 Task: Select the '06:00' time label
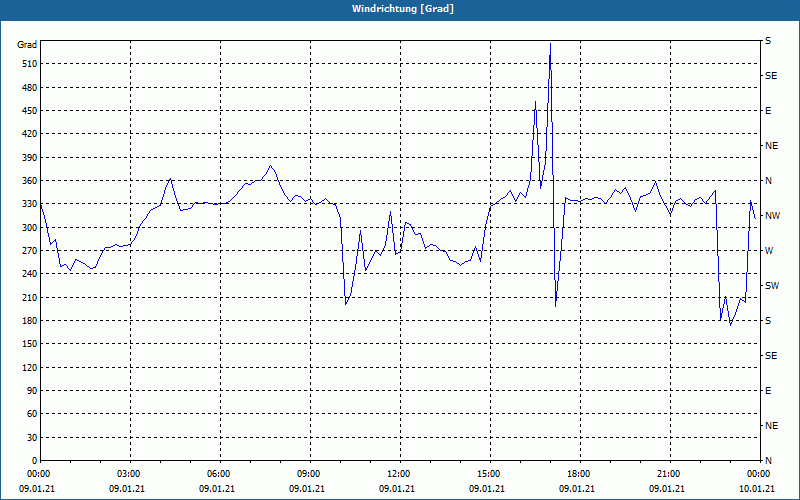(218, 473)
